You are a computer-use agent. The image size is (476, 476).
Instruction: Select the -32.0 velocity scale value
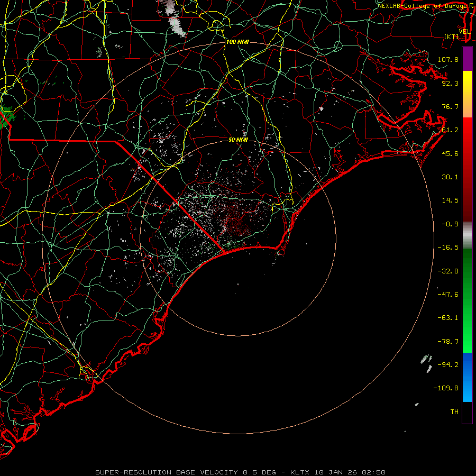(448, 271)
